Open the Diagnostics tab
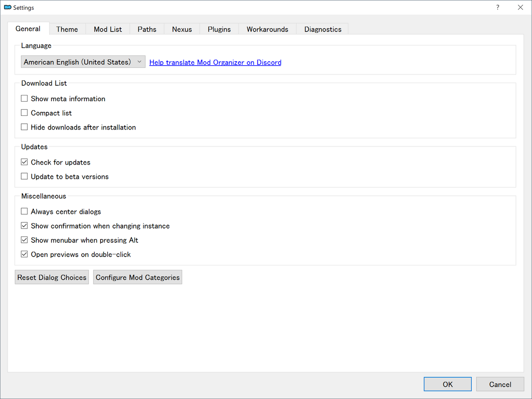This screenshot has height=399, width=532. pos(323,29)
